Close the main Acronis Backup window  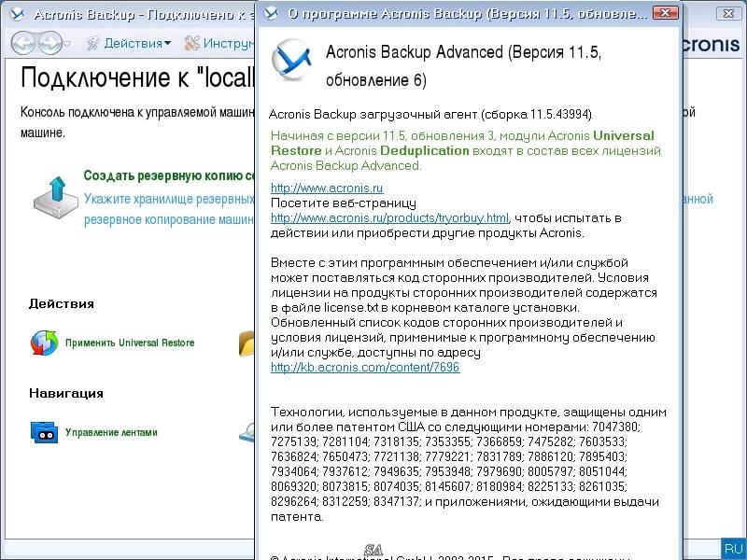728,13
